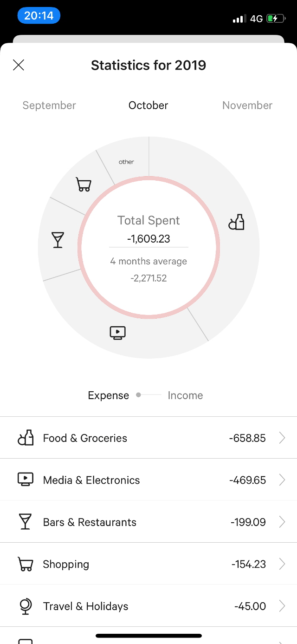Expand Food & Groceries chevron

pos(282,438)
